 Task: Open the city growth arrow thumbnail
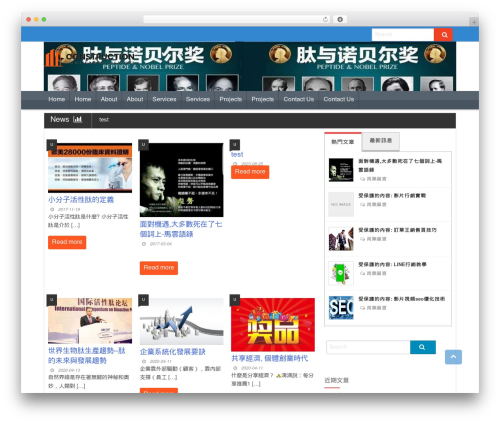tap(182, 321)
